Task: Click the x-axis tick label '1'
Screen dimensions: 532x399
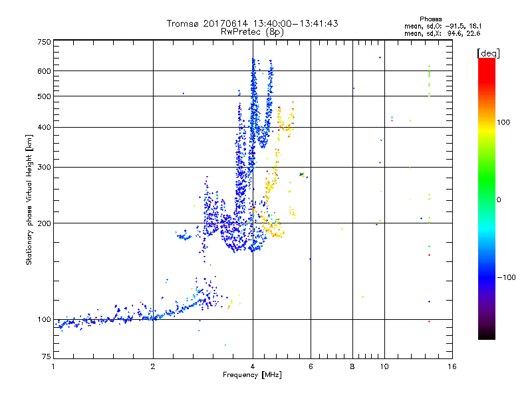Action: (53, 366)
